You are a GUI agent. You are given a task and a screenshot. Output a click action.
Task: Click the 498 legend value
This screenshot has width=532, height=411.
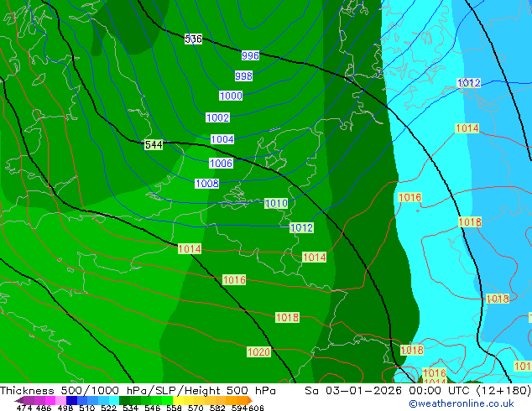coord(65,408)
